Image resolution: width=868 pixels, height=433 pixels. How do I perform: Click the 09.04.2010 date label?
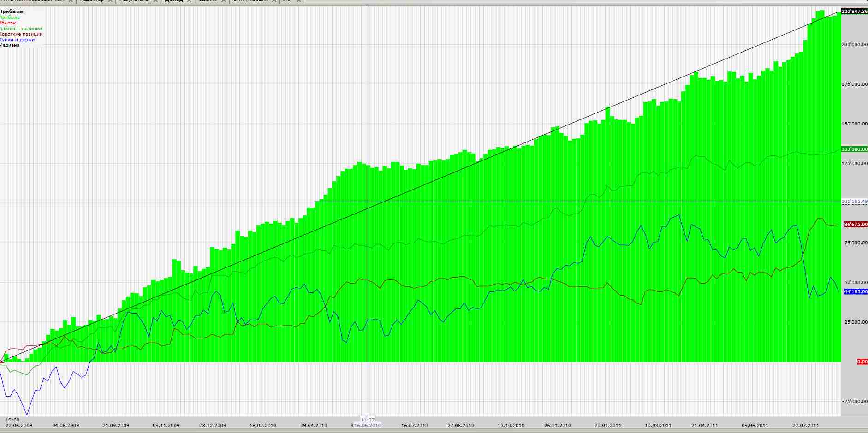(314, 426)
